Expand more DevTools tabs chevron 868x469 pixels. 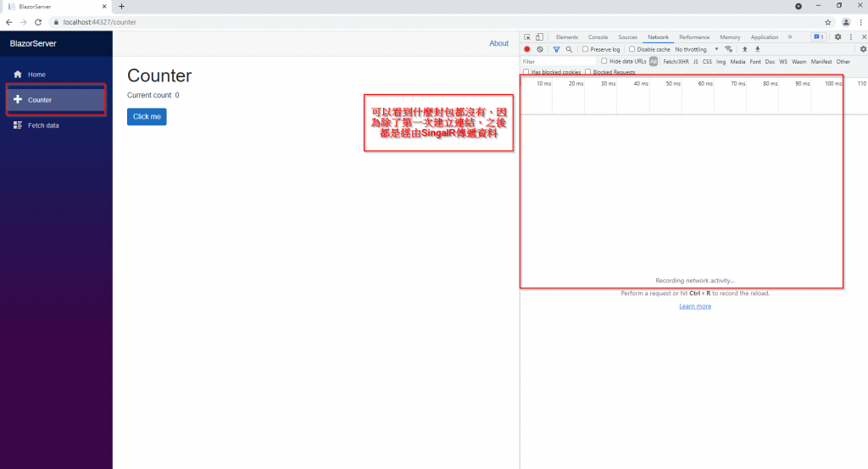(790, 37)
